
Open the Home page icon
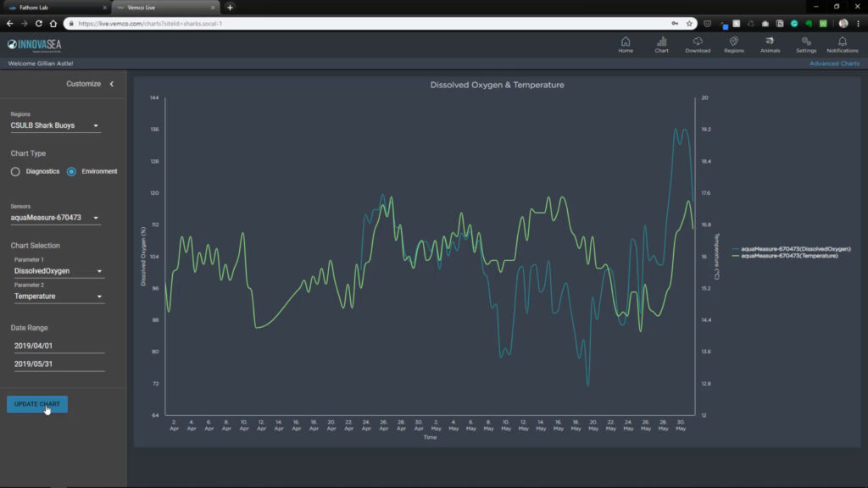(625, 44)
